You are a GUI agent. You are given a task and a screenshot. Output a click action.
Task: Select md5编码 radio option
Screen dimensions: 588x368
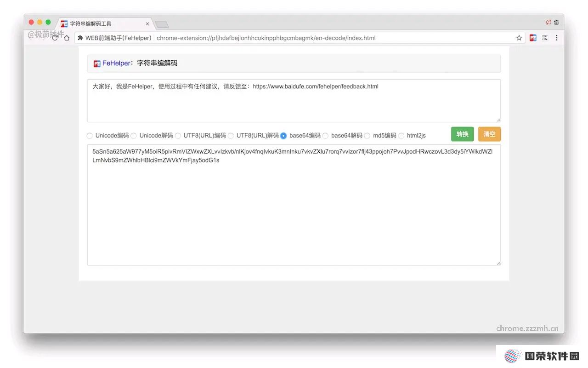pos(367,136)
